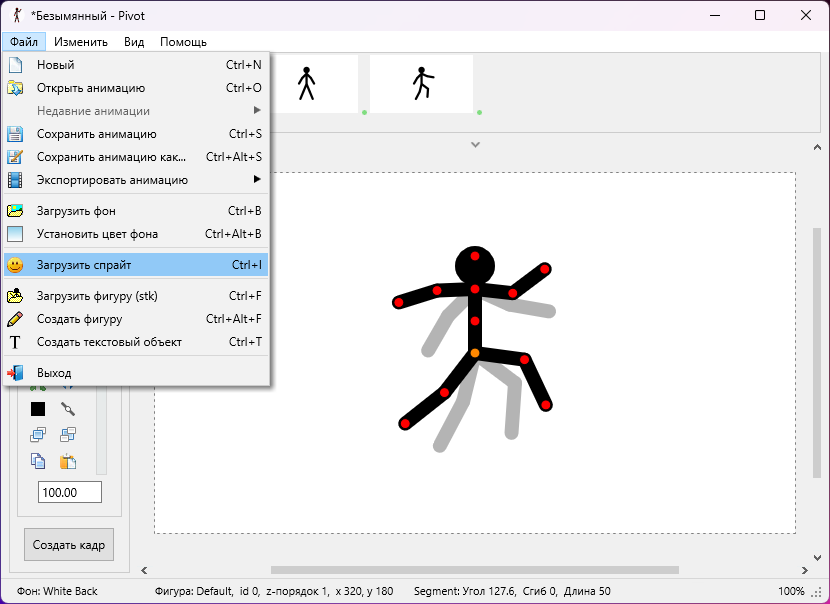Click the 100% zoom status indicator

(791, 591)
